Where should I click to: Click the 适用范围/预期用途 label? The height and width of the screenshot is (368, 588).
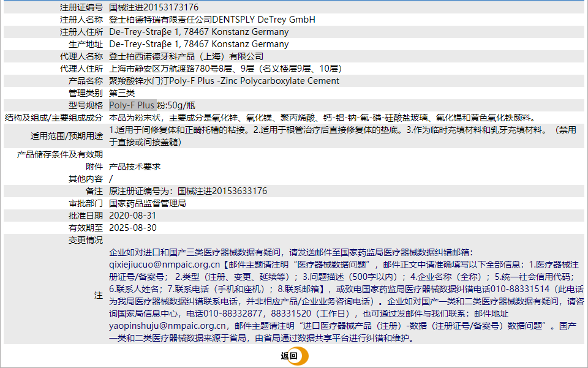67,136
